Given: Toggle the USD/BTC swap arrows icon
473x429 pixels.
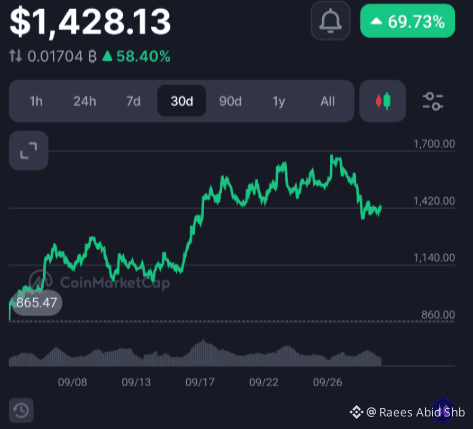Looking at the screenshot, I should pos(15,56).
